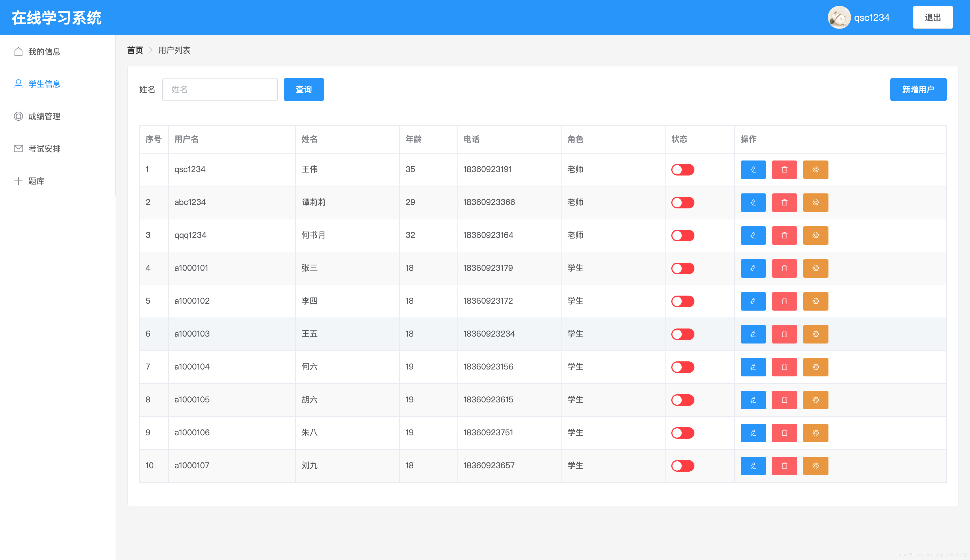This screenshot has width=970, height=560.
Task: Click orange gear icon for 王五
Action: 815,334
